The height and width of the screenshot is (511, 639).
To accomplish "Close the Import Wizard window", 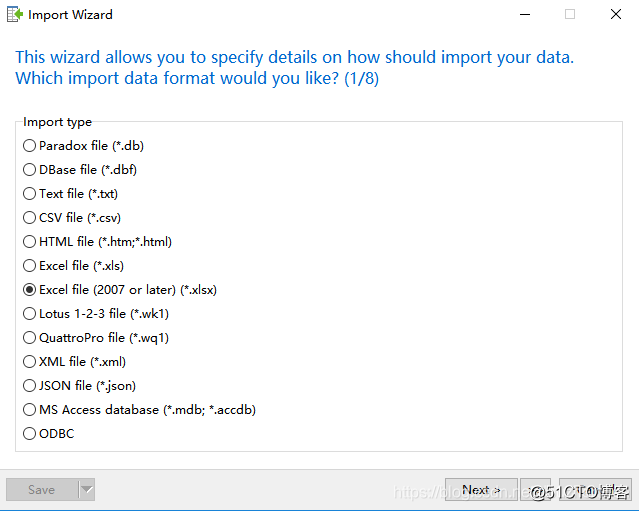I will (616, 14).
